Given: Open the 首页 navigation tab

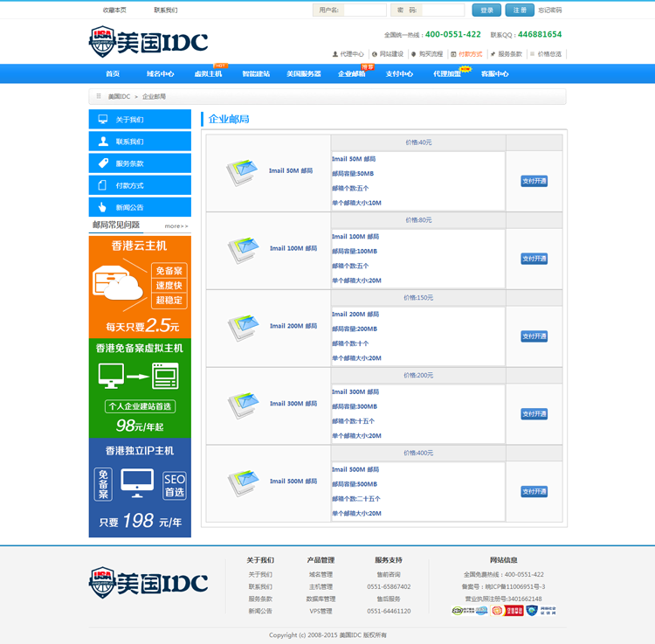Looking at the screenshot, I should point(113,74).
